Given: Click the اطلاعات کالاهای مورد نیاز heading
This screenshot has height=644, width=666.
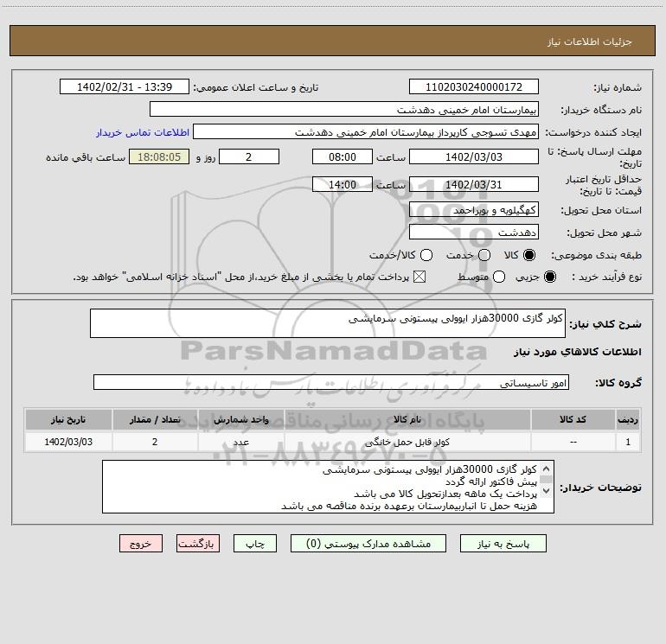Looking at the screenshot, I should coord(578,352).
